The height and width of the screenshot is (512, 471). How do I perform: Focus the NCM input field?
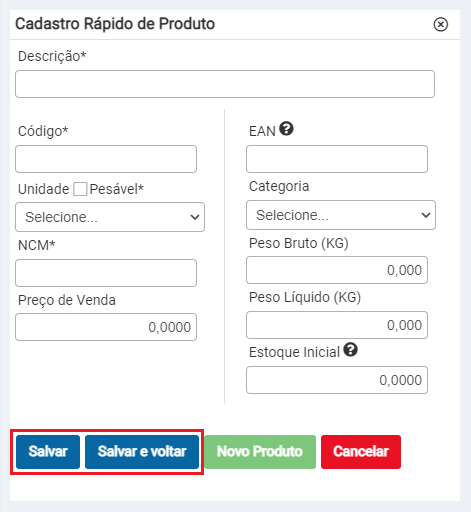[x=106, y=273]
